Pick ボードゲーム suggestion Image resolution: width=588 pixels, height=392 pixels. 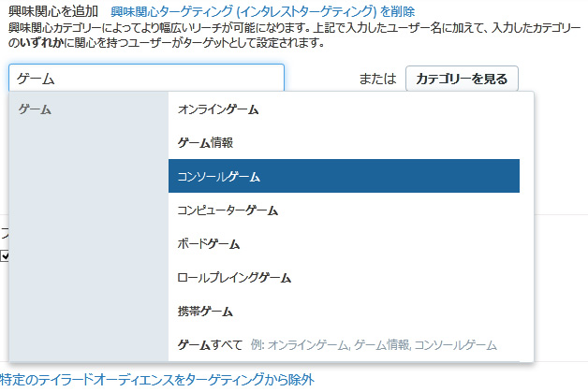coord(344,244)
